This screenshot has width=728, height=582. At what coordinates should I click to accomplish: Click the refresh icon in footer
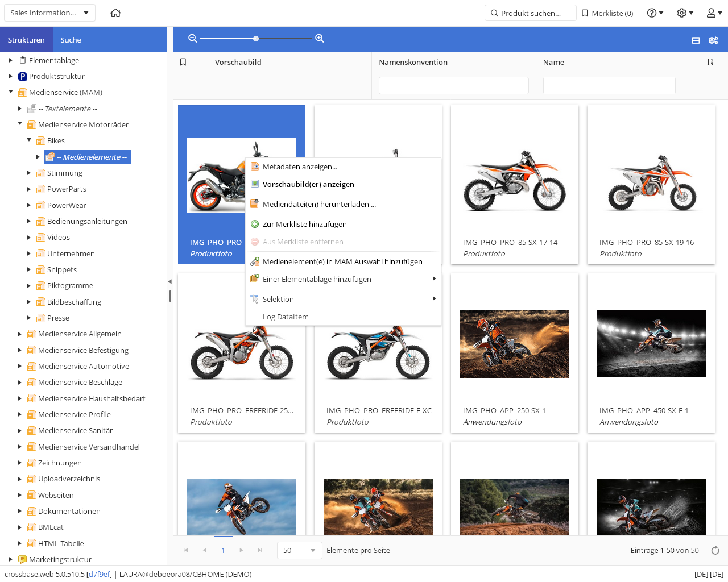pyautogui.click(x=715, y=550)
